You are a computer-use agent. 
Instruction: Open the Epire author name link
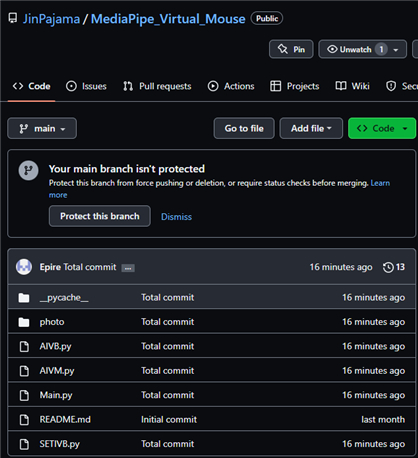point(50,267)
